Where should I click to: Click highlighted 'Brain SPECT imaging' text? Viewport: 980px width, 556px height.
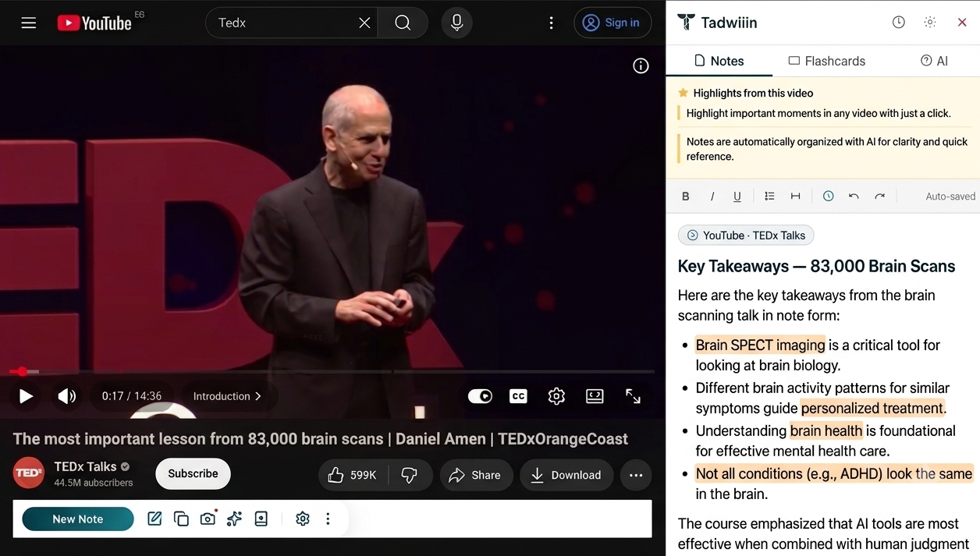tap(760, 345)
